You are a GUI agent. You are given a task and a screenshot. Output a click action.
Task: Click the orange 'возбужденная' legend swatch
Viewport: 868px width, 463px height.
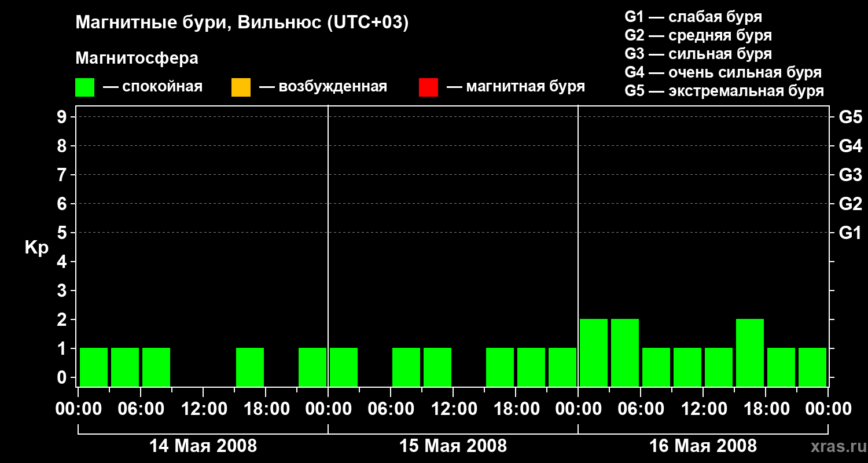(x=241, y=87)
